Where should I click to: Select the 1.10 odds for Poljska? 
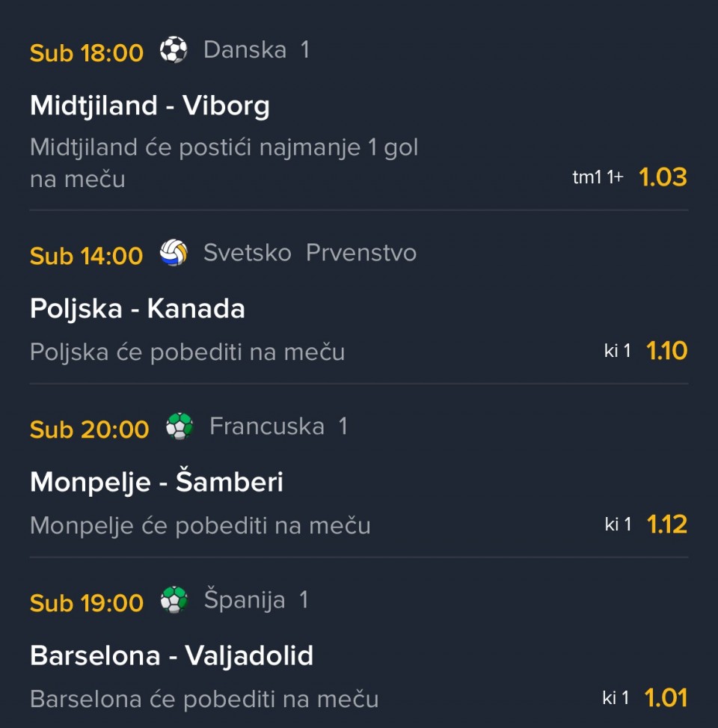coord(666,351)
